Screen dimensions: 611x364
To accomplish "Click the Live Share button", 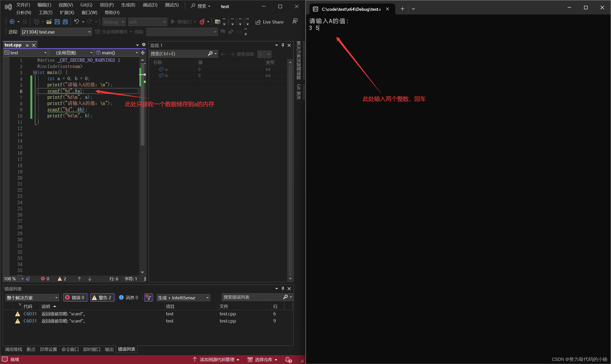I will (x=270, y=22).
